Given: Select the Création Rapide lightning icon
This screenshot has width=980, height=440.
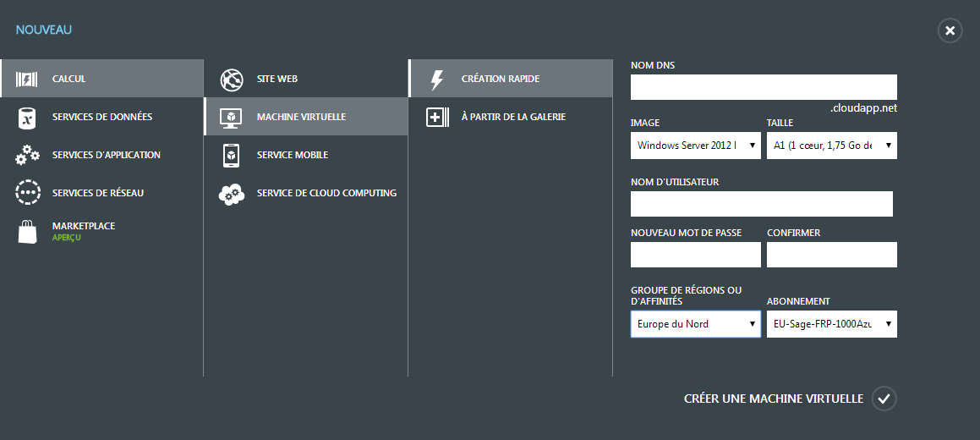Looking at the screenshot, I should pos(437,80).
